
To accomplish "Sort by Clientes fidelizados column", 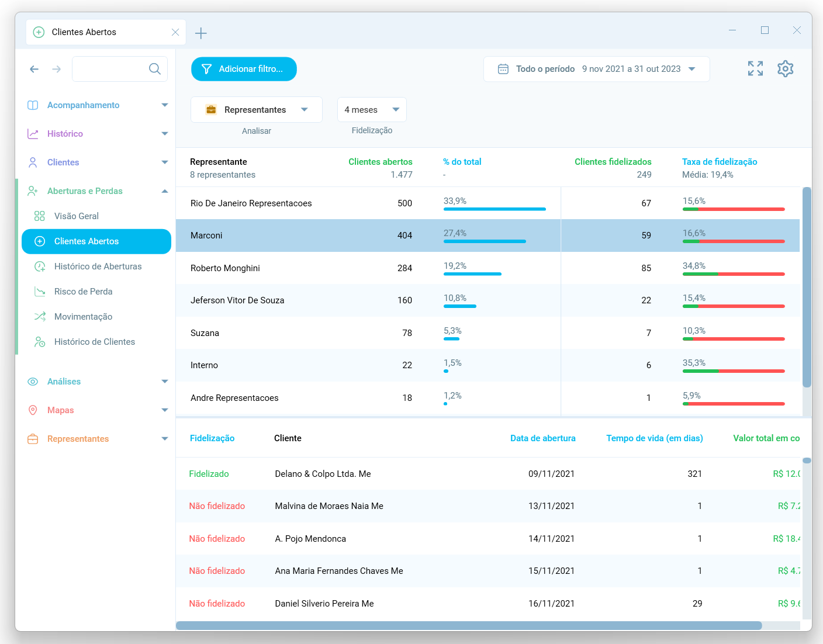I will coord(613,162).
